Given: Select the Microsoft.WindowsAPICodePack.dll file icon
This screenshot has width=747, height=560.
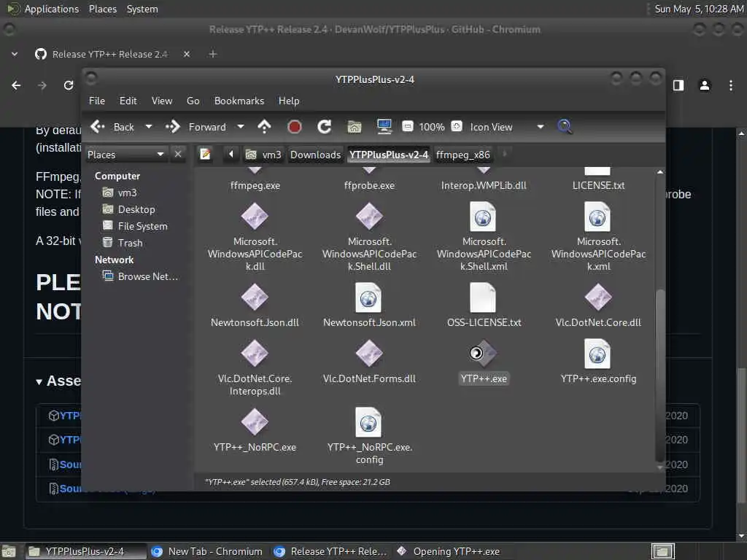Looking at the screenshot, I should pos(255,216).
